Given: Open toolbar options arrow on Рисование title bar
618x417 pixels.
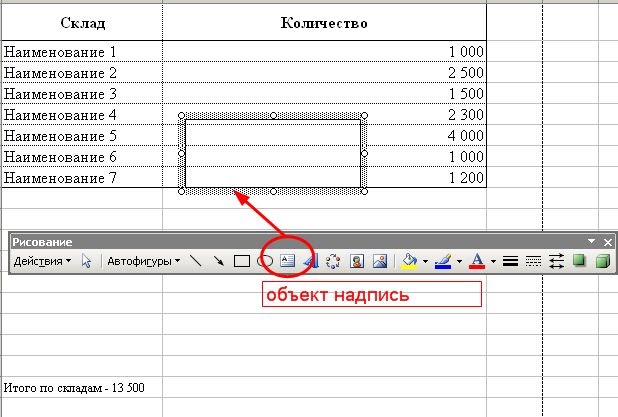Looking at the screenshot, I should [x=591, y=241].
